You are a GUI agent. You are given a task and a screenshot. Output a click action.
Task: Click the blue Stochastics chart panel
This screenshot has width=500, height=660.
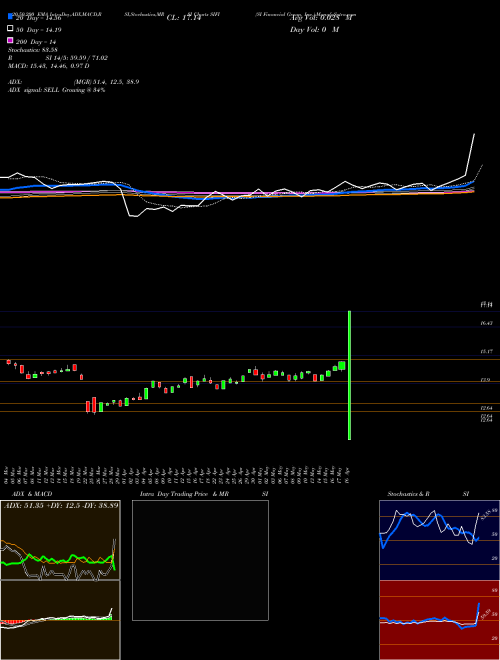point(439,540)
